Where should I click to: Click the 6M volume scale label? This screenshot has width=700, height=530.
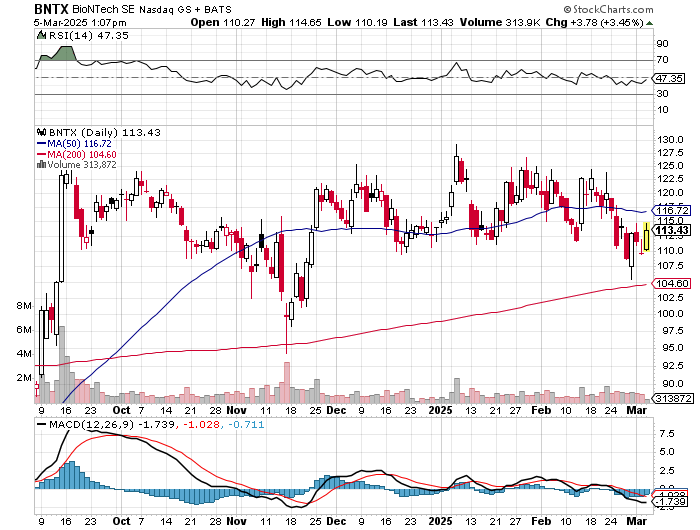pyautogui.click(x=24, y=330)
